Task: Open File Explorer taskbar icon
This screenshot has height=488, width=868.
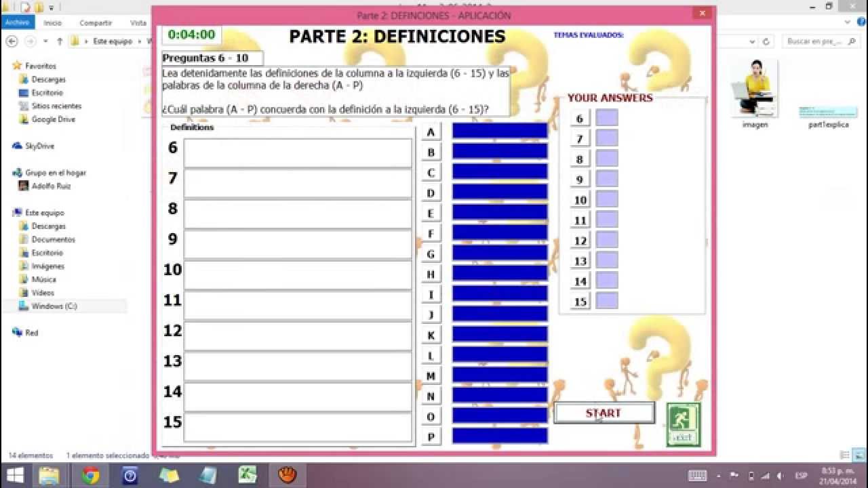Action: (x=50, y=476)
